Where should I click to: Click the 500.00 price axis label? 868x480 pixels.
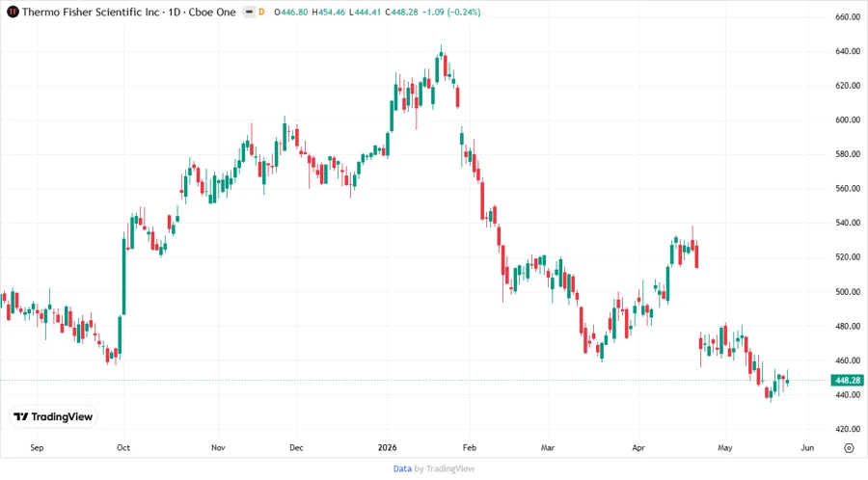(x=848, y=292)
